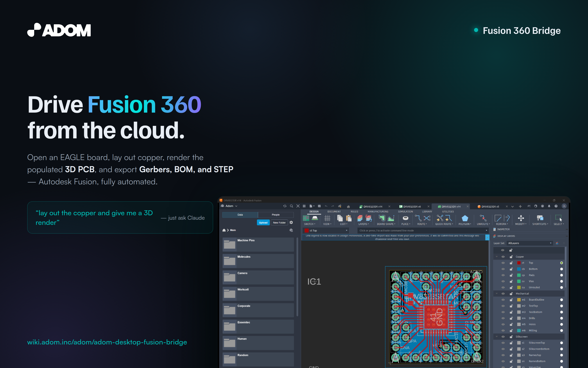588x368 pixels.
Task: Click the command line input field
Action: 423,231
